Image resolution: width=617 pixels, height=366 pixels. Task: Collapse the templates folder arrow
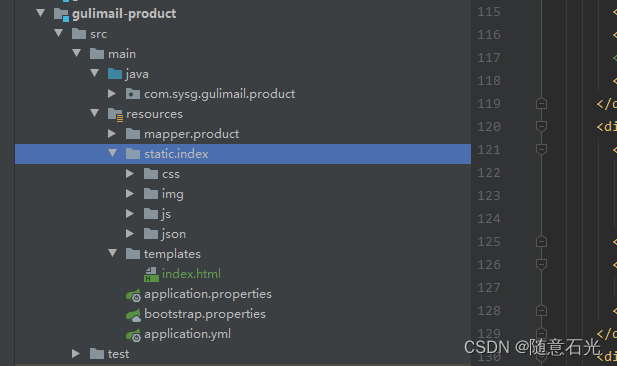[x=113, y=253]
